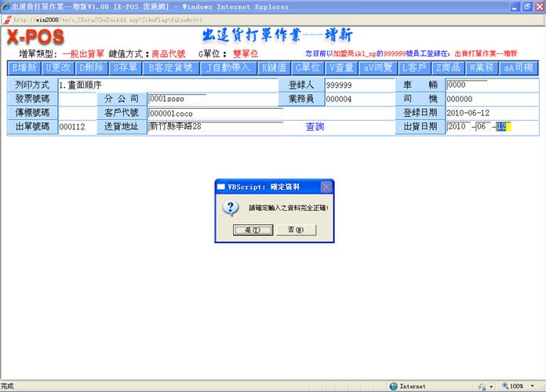
Task: Click the E增新 toolbar button
Action: (24, 67)
